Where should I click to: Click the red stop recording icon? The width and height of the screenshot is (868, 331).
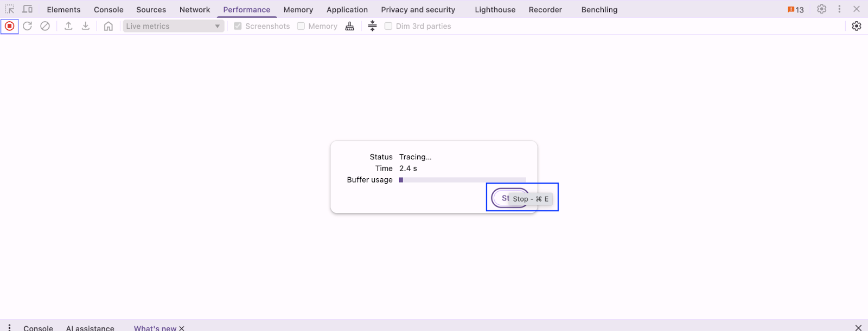[9, 26]
